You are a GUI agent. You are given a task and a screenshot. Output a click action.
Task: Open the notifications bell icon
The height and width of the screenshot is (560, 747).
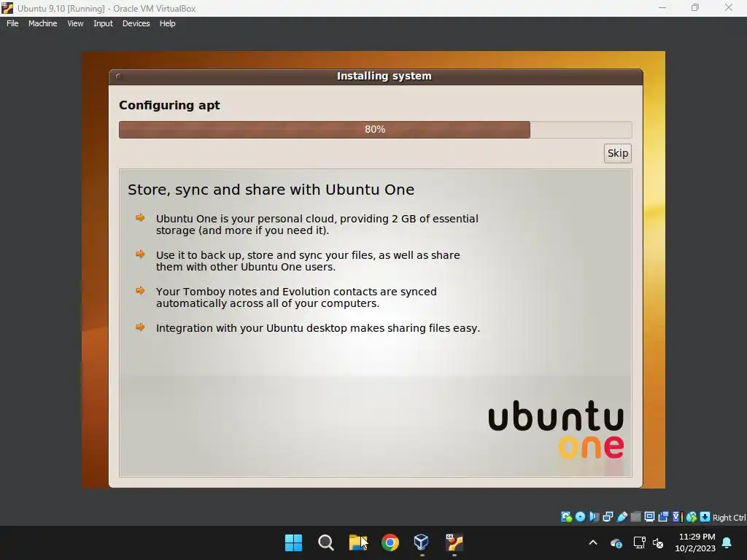(x=727, y=542)
